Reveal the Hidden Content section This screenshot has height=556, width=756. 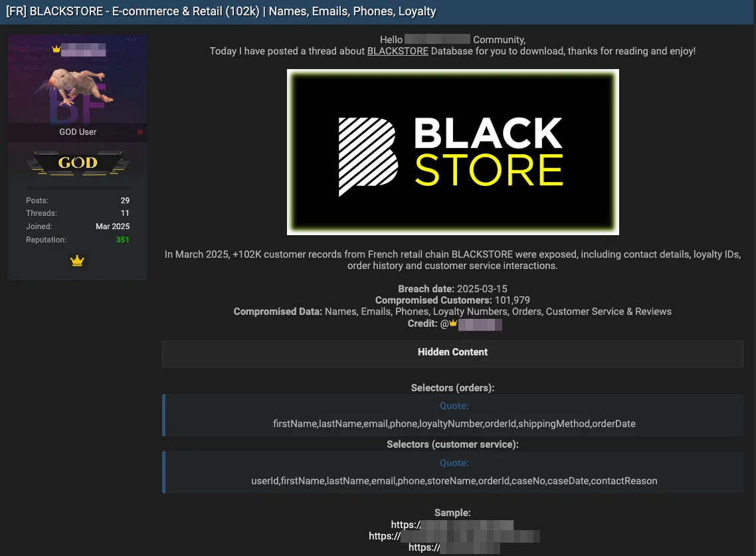452,353
